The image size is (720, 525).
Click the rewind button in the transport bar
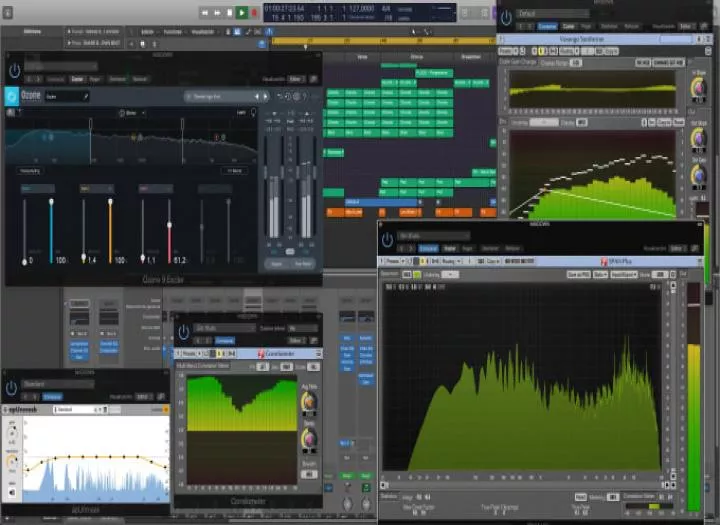pyautogui.click(x=205, y=12)
